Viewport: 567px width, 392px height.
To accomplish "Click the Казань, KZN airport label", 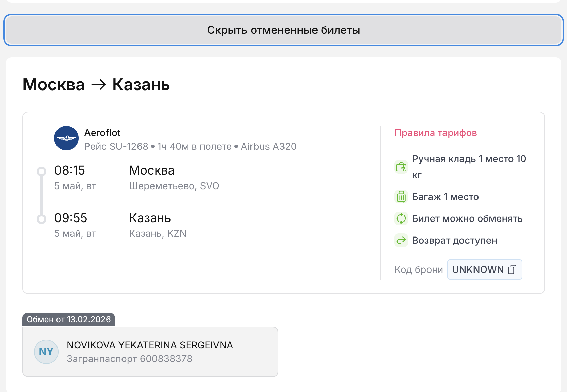I will 158,233.
